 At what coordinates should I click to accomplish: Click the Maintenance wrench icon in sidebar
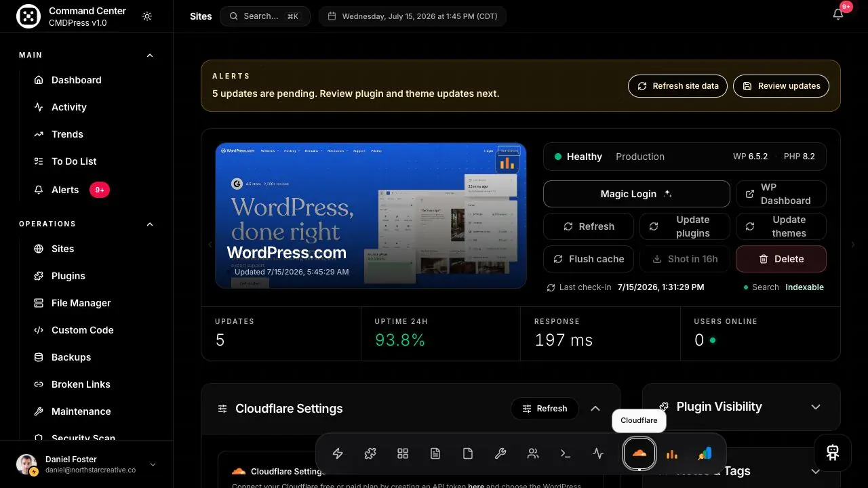click(x=39, y=411)
